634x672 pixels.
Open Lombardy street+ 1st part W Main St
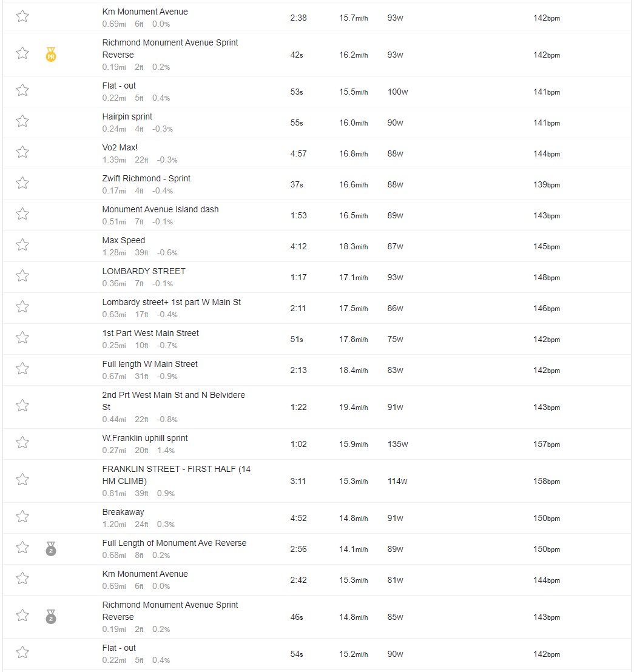[x=172, y=302]
